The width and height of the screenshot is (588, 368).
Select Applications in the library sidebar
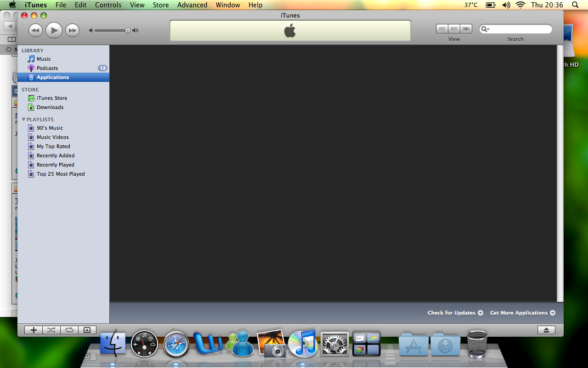[63, 77]
